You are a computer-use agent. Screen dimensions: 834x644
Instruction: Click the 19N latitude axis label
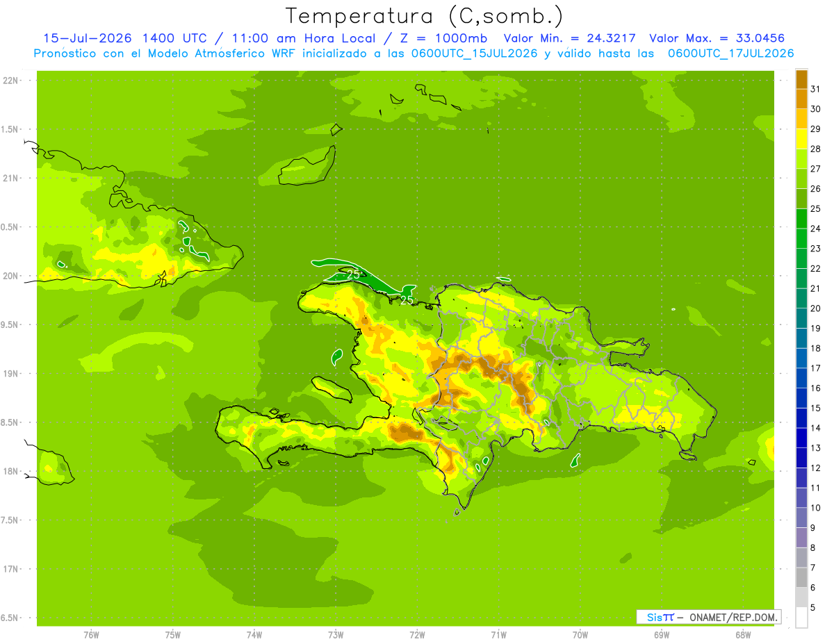[10, 374]
